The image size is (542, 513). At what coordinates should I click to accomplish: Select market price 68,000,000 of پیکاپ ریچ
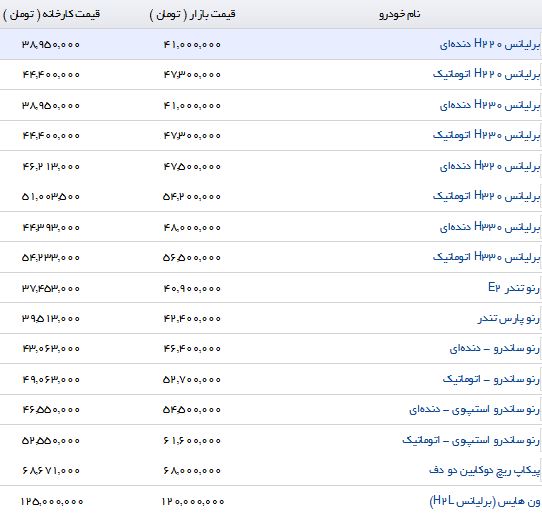(192, 471)
